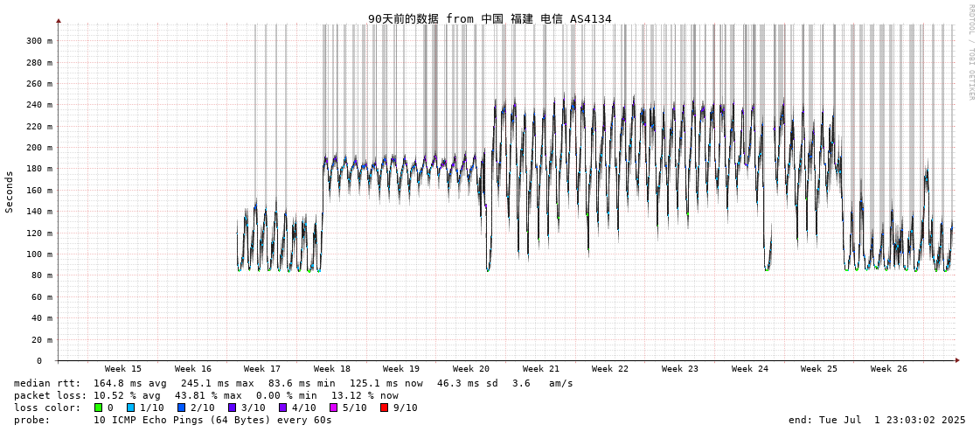Click the '125.1 ms now' rtt value

[x=386, y=383]
